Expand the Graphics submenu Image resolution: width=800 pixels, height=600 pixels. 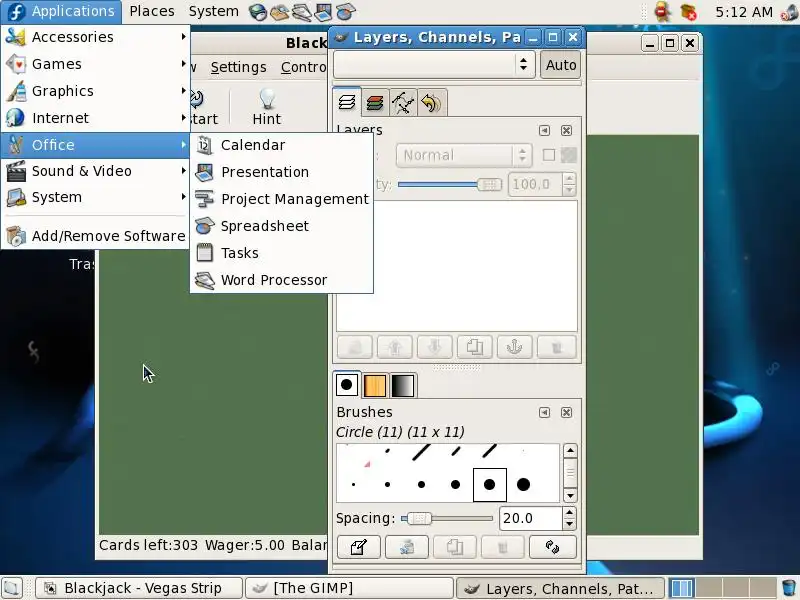click(95, 91)
